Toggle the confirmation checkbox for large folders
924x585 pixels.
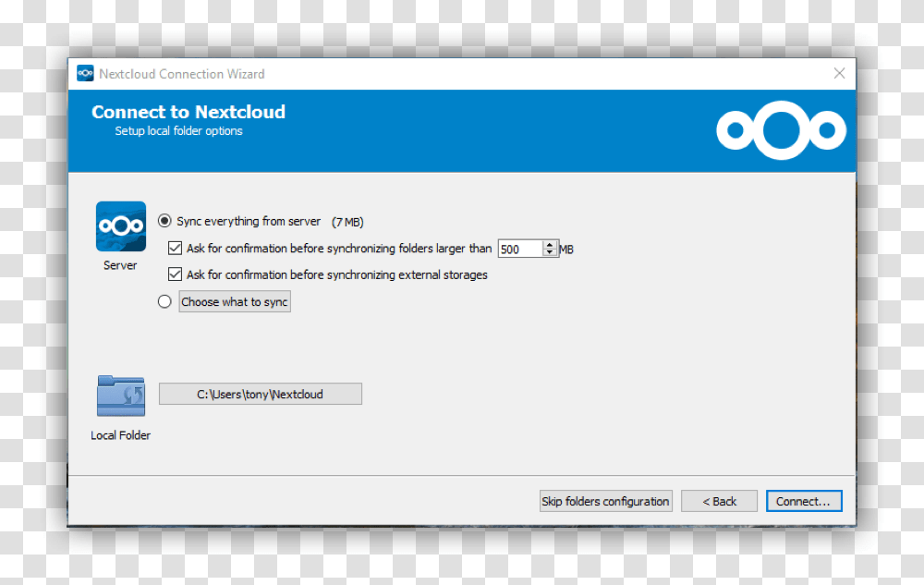[x=175, y=249]
